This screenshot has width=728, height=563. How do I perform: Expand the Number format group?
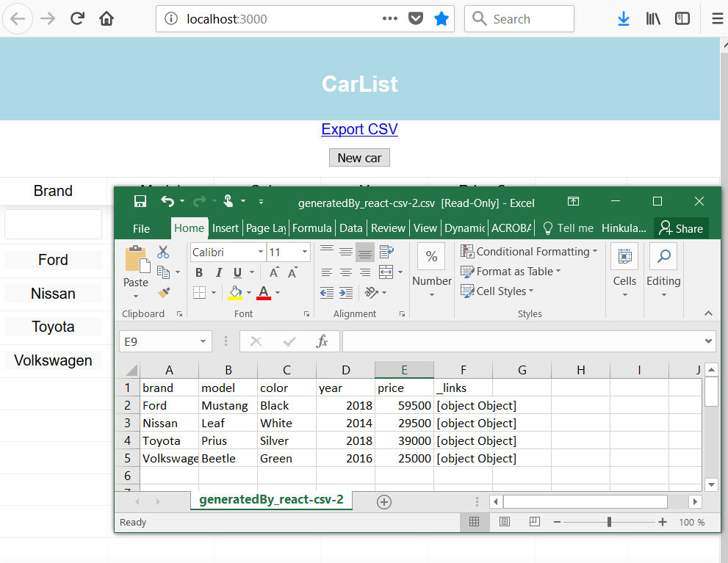point(432,295)
